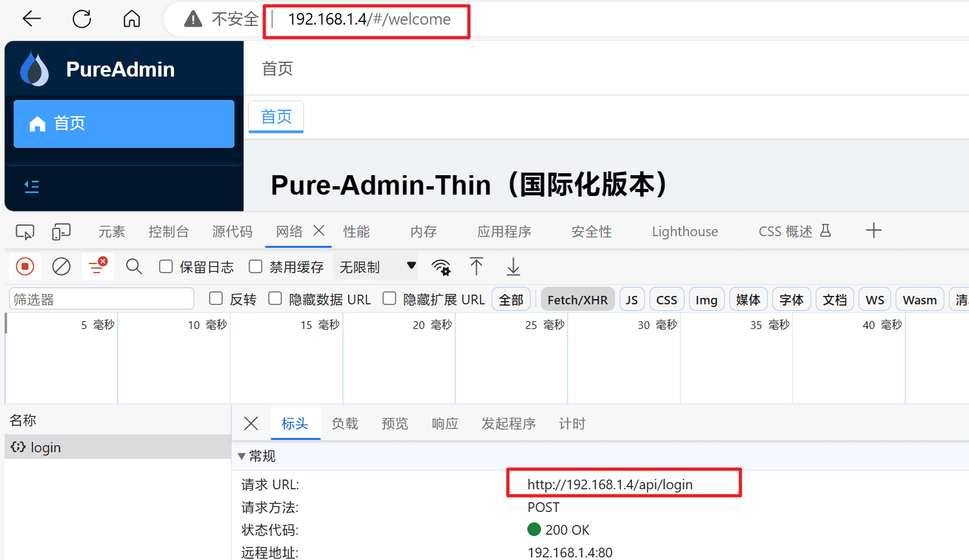Collapse the 常规 headers section

(242, 456)
